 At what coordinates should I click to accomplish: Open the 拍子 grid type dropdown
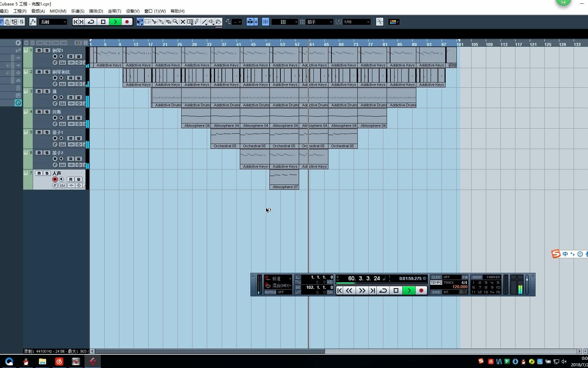[x=320, y=22]
